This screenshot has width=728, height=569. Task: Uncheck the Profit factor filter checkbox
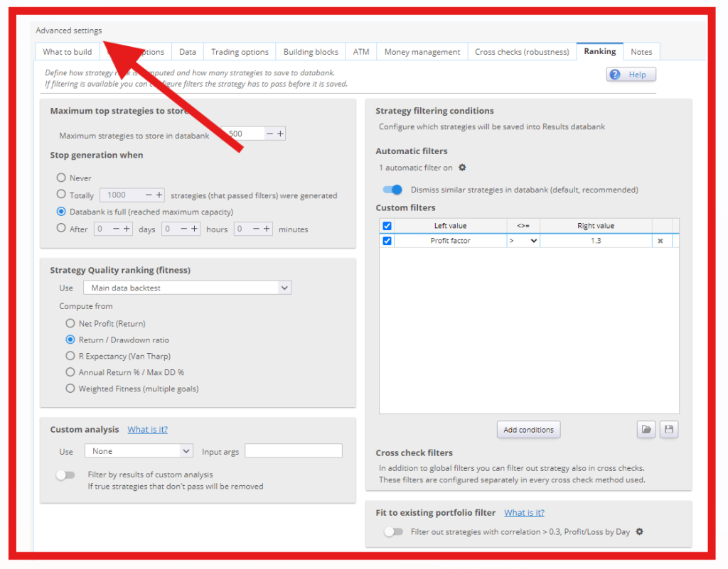pos(387,242)
